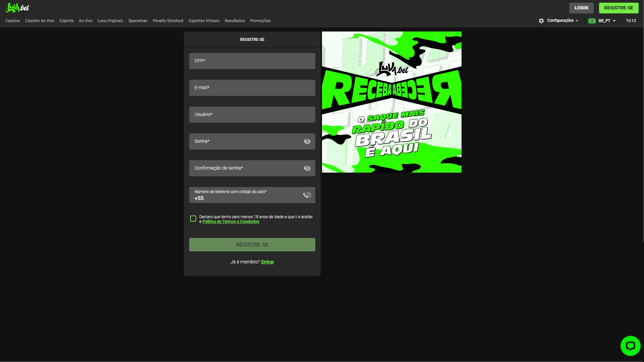Viewport: 644px width, 362px height.
Task: Select the Esportes Virtuais menu item
Action: (204, 21)
